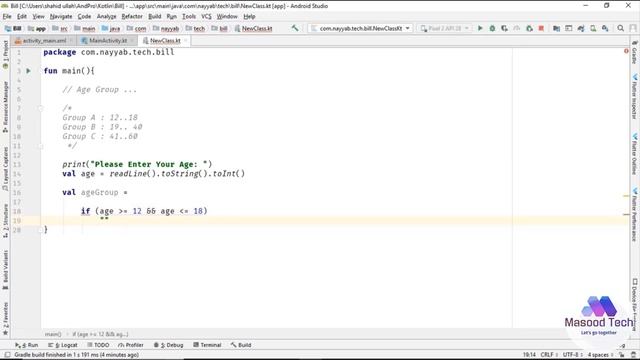
Task: Open the Project tool window side tab
Action: click(5, 55)
